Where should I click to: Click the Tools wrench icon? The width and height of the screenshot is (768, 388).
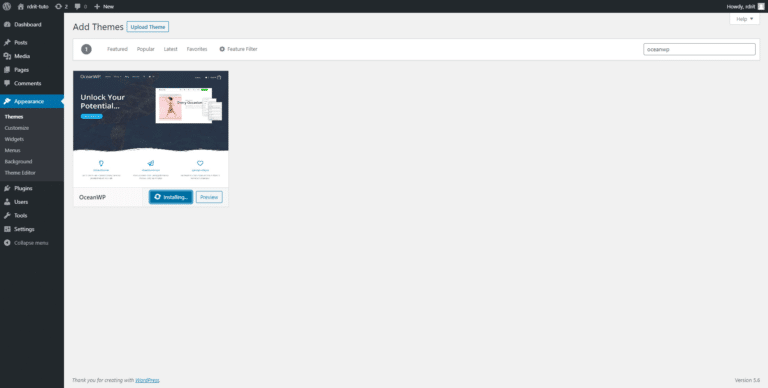[7, 216]
